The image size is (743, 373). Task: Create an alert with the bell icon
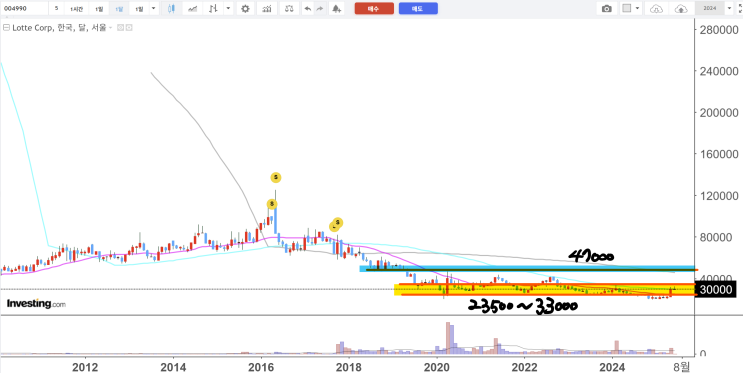click(x=336, y=9)
